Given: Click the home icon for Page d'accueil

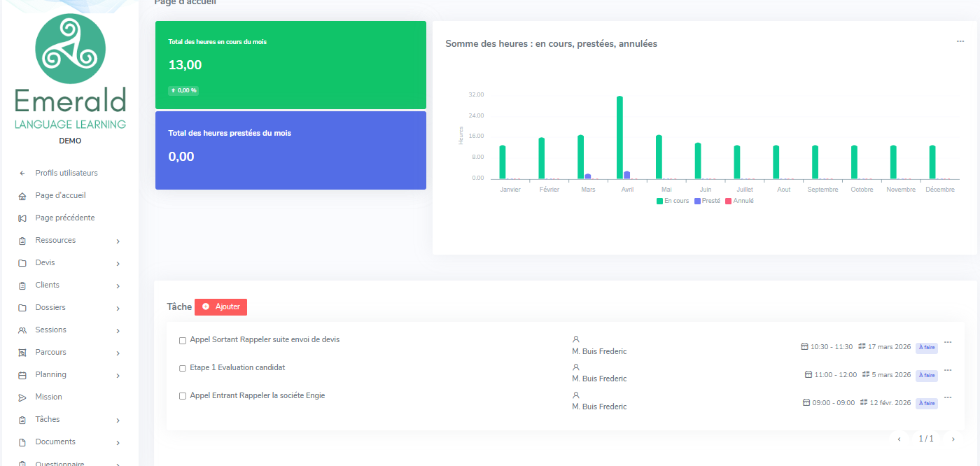Looking at the screenshot, I should (22, 196).
